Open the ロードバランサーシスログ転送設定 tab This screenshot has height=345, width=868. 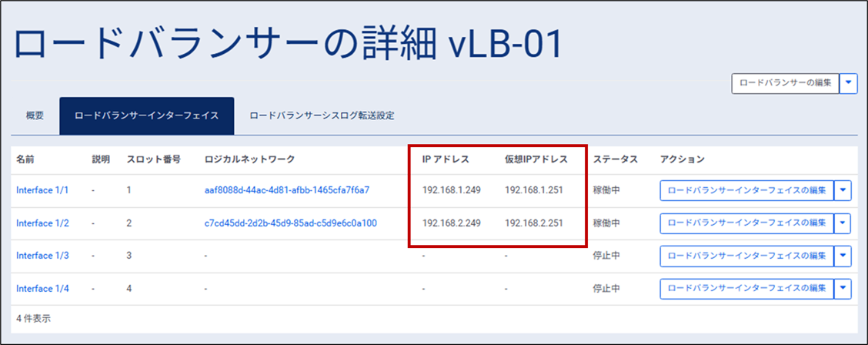[322, 116]
